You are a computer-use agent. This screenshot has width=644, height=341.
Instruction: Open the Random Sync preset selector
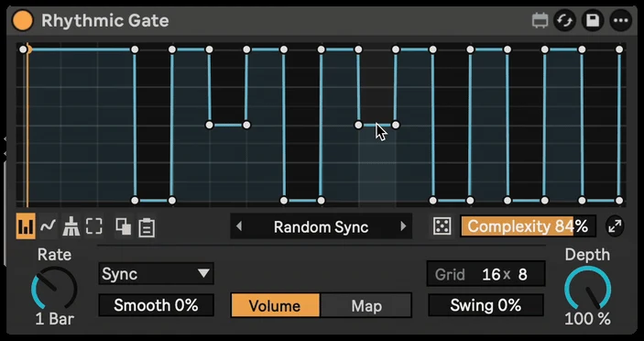pyautogui.click(x=321, y=226)
